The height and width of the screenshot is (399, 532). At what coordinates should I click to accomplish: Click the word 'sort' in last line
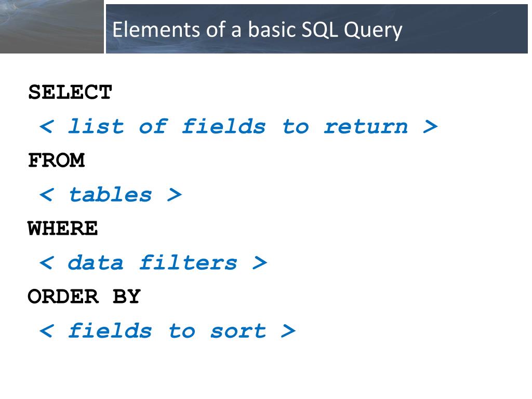tap(238, 331)
